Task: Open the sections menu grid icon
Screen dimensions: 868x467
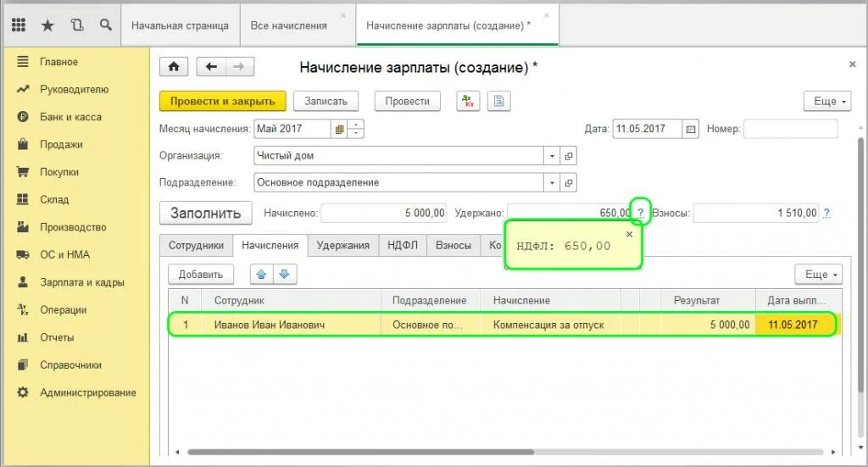Action: coord(19,25)
